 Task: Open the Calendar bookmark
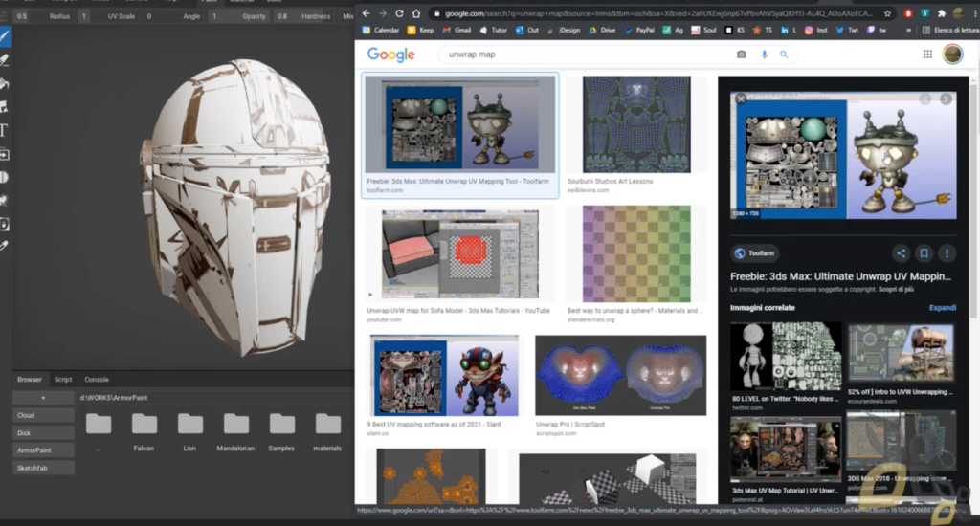click(381, 30)
